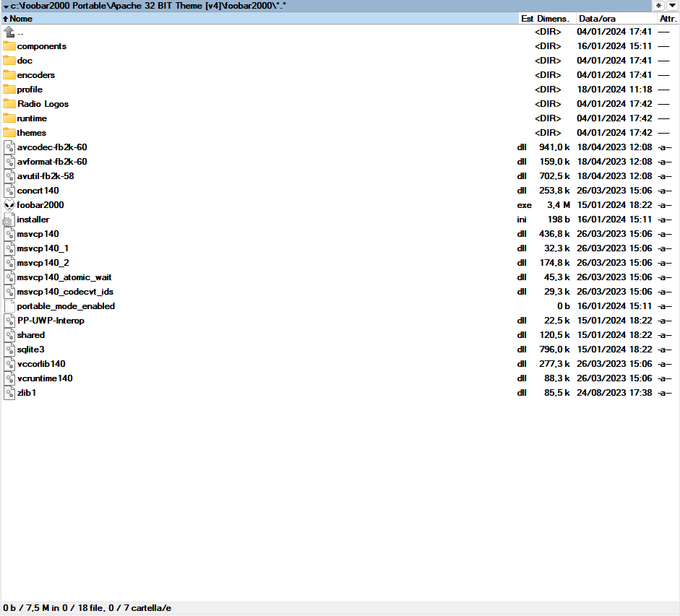Sort by the Dimens. column header
The image size is (680, 616).
pos(555,19)
